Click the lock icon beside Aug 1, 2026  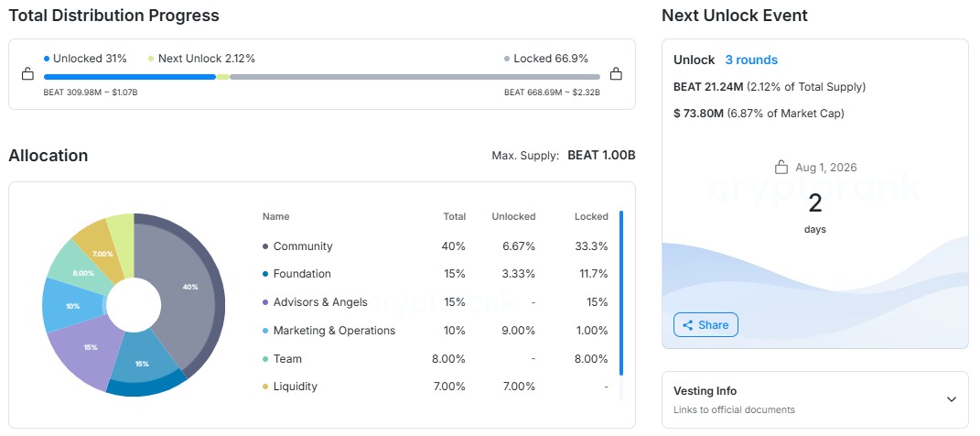point(781,167)
